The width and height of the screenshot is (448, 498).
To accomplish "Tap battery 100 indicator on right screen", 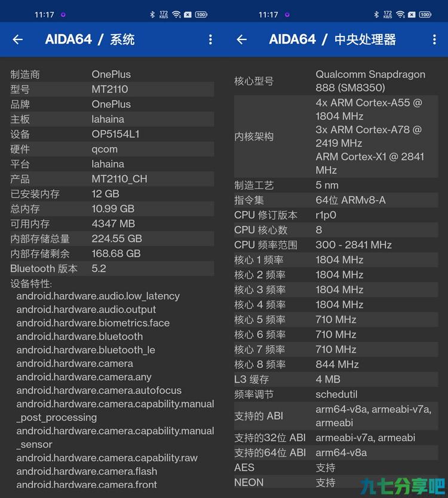I will coord(425,14).
